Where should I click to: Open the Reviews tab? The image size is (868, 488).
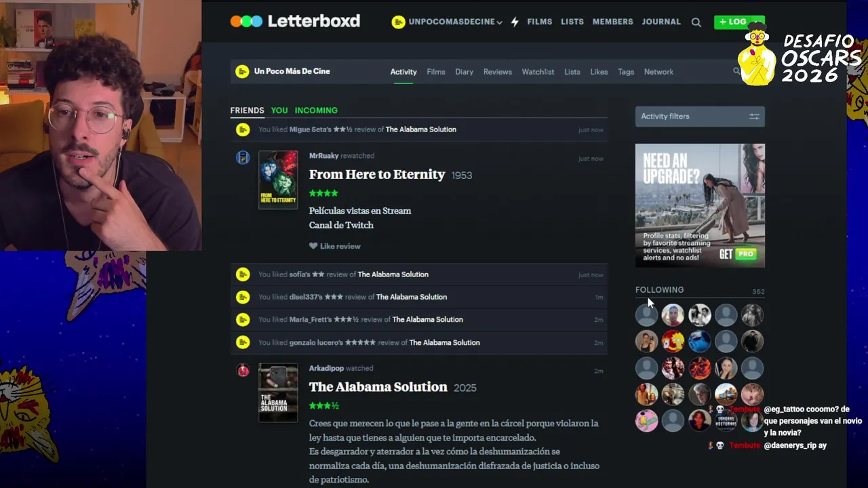[498, 72]
